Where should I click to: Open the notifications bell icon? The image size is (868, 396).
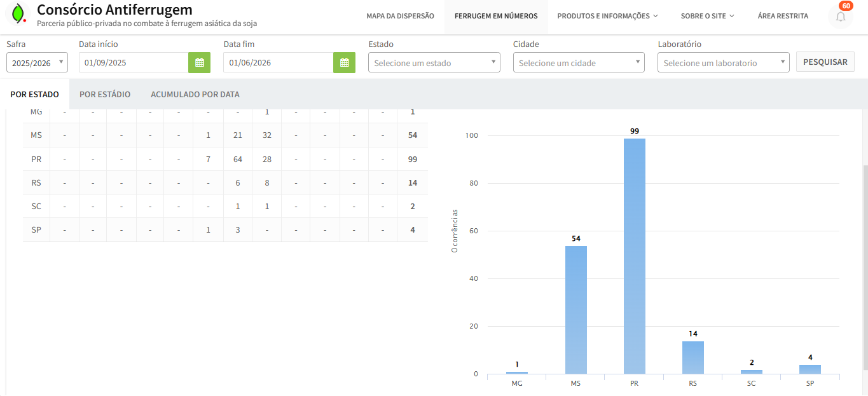point(840,17)
